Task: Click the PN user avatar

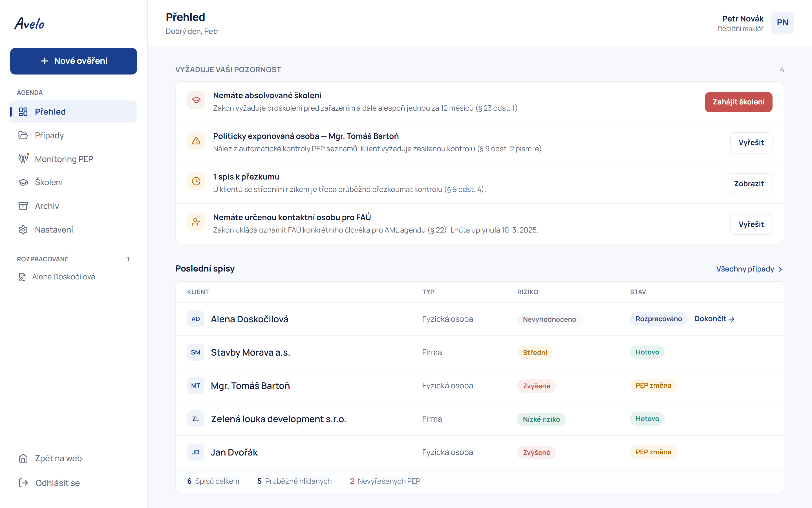Action: tap(782, 23)
